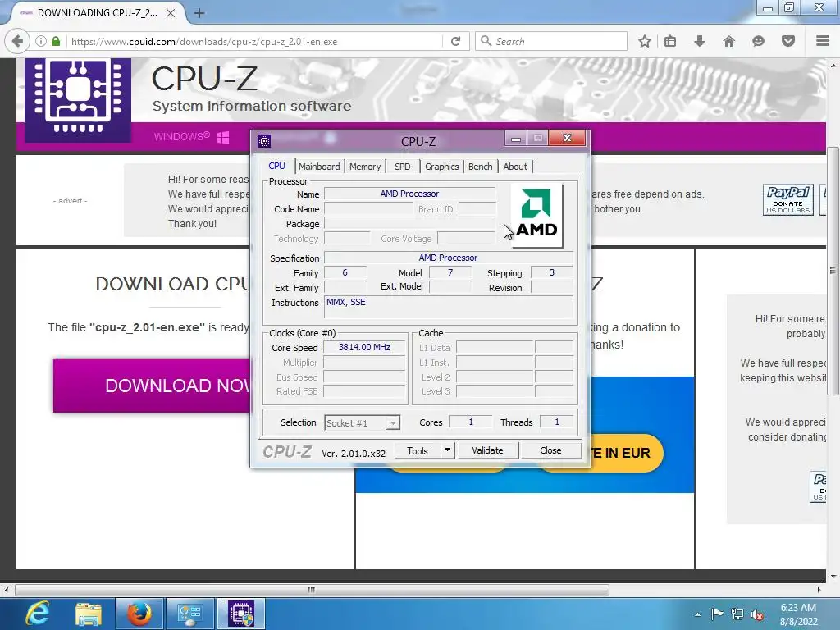Click the horizontal page scrollbar
This screenshot has width=840, height=630.
(312, 591)
